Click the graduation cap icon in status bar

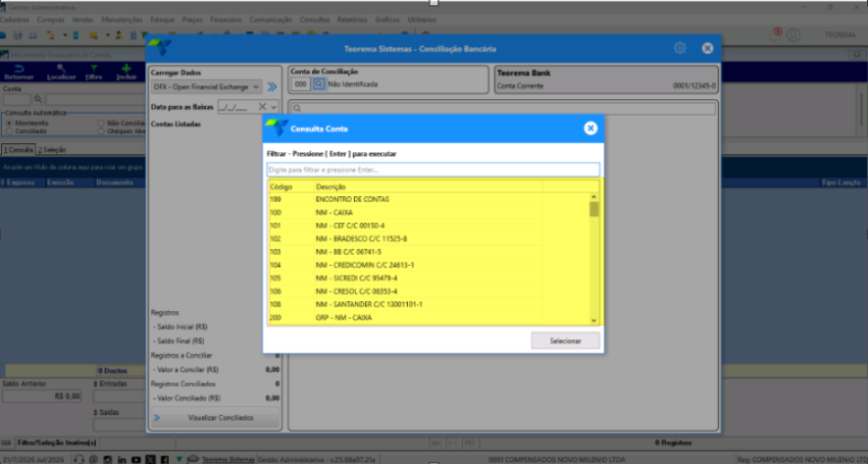(x=192, y=459)
